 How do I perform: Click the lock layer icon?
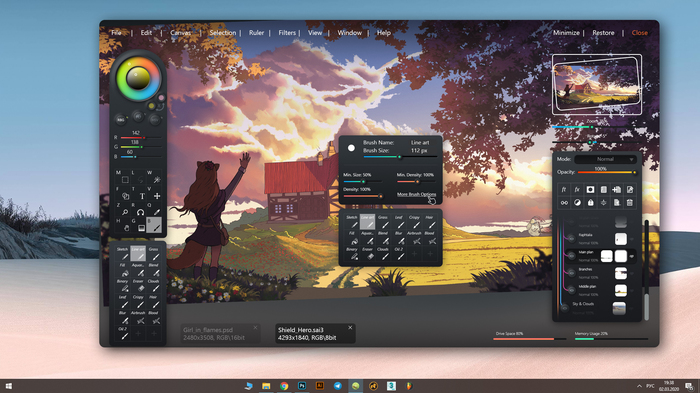590,203
